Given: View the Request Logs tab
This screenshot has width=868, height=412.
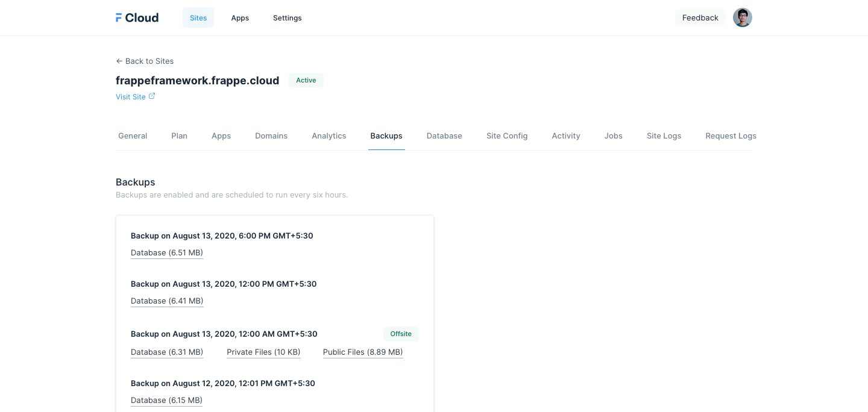Looking at the screenshot, I should coord(731,136).
